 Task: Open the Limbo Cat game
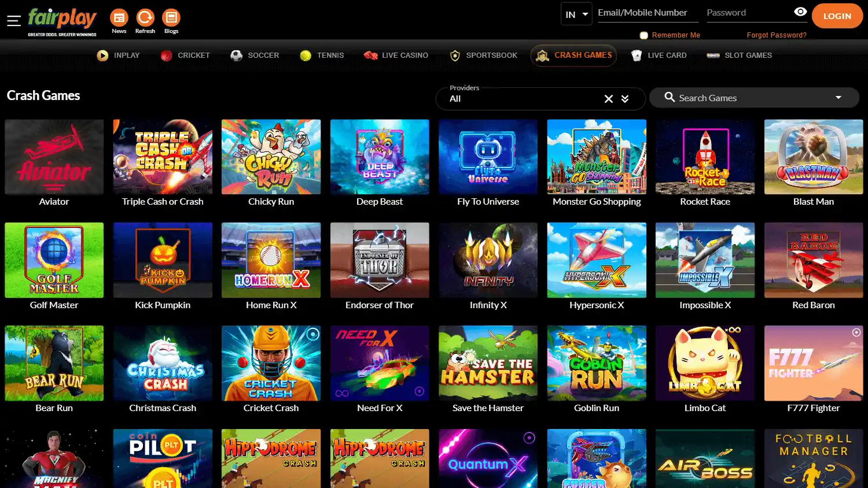pyautogui.click(x=705, y=363)
